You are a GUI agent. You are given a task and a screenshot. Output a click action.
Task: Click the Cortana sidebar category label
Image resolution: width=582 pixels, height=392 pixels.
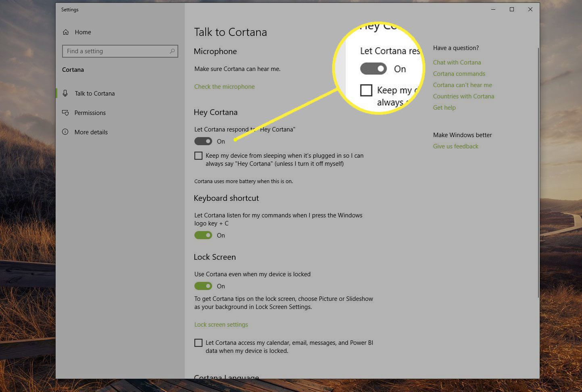[73, 70]
